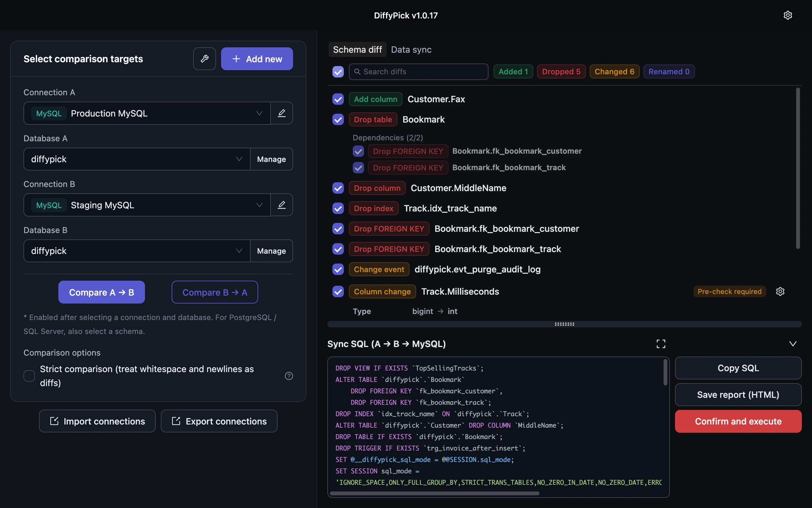Viewport: 812px width, 508px height.
Task: Uncheck the Drop table Bookmark diff
Action: [x=338, y=119]
